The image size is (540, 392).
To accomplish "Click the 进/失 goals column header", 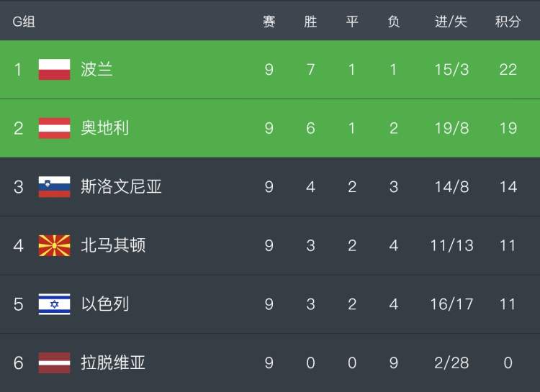I will pos(451,22).
